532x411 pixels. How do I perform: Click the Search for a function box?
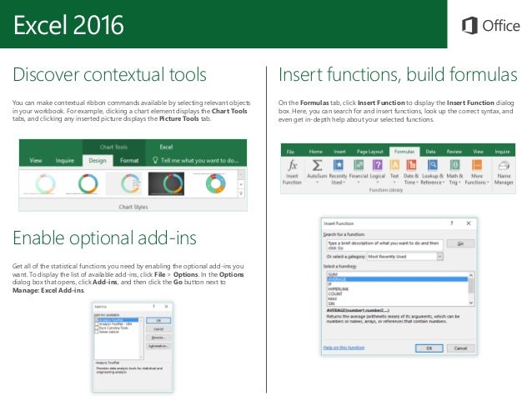pos(384,245)
